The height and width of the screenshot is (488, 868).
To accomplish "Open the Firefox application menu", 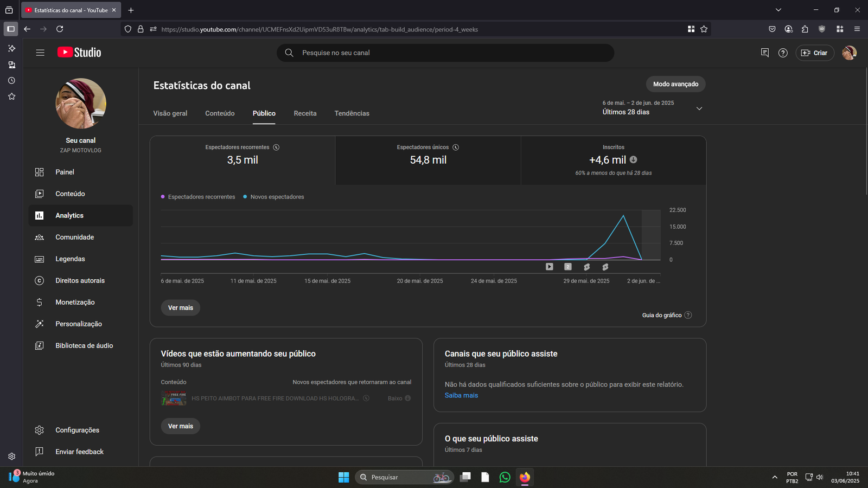I will [857, 29].
